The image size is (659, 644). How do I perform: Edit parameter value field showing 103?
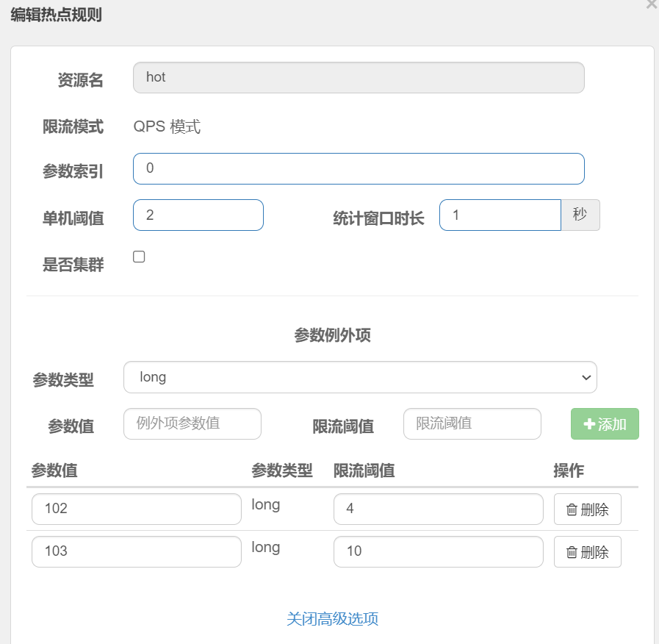click(136, 551)
